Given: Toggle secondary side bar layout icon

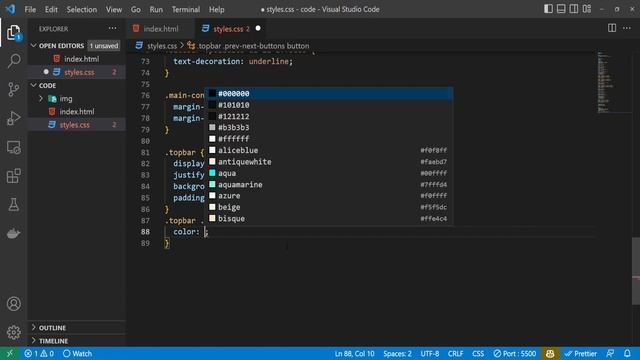Looking at the screenshot, I should point(574,9).
